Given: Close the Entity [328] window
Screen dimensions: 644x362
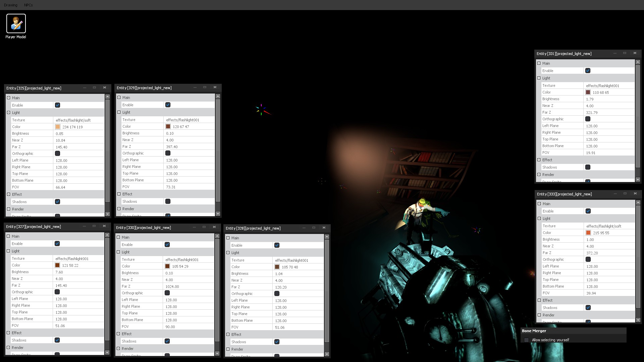Looking at the screenshot, I should point(324,228).
